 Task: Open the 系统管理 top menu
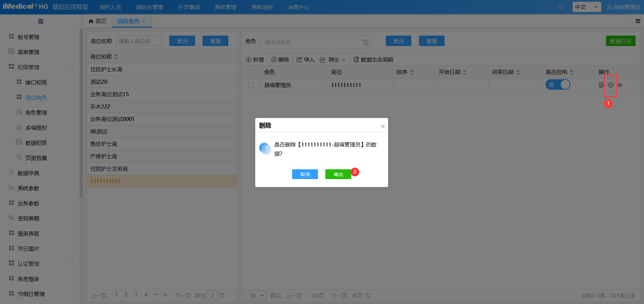[225, 7]
